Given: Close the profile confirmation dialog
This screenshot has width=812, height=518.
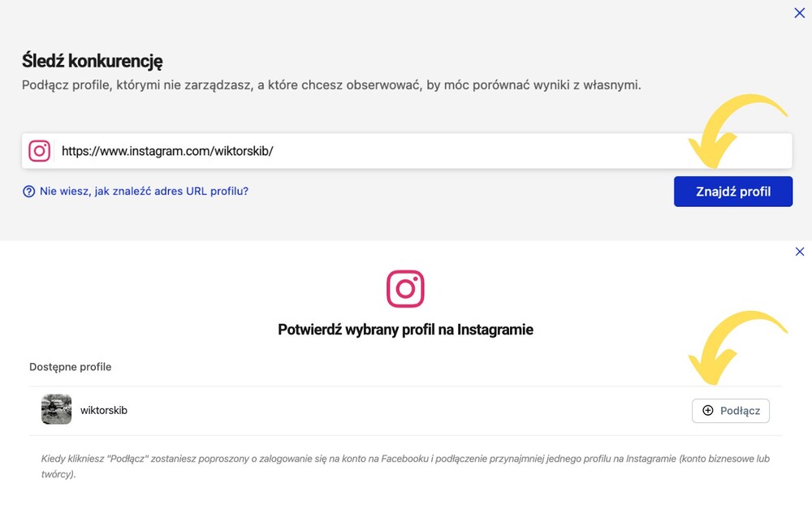Looking at the screenshot, I should tap(800, 252).
